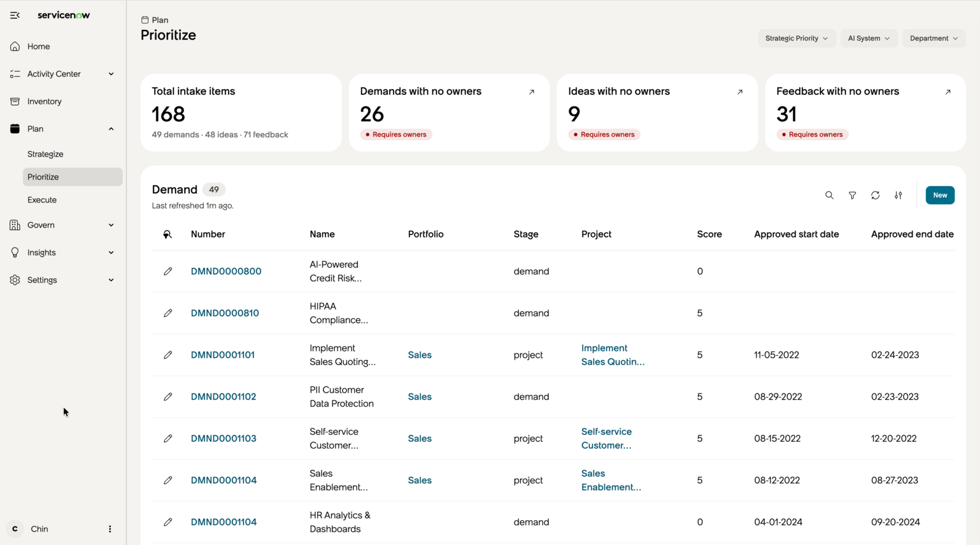Edit row DMND0001102 with pencil icon
This screenshot has height=545, width=980.
coord(167,397)
